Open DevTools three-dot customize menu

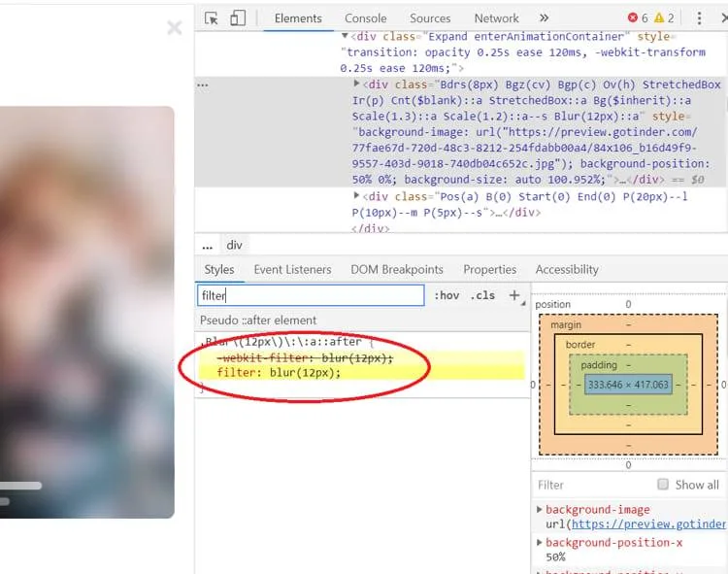click(697, 17)
